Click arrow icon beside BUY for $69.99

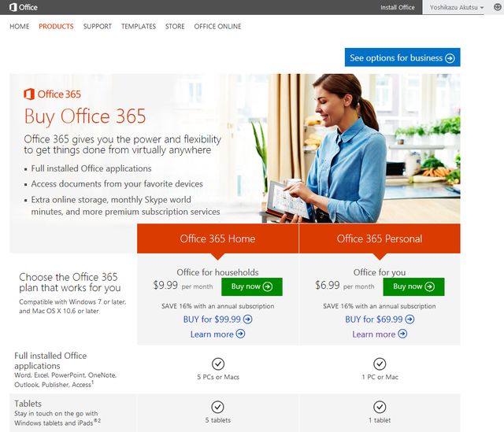[x=409, y=319]
